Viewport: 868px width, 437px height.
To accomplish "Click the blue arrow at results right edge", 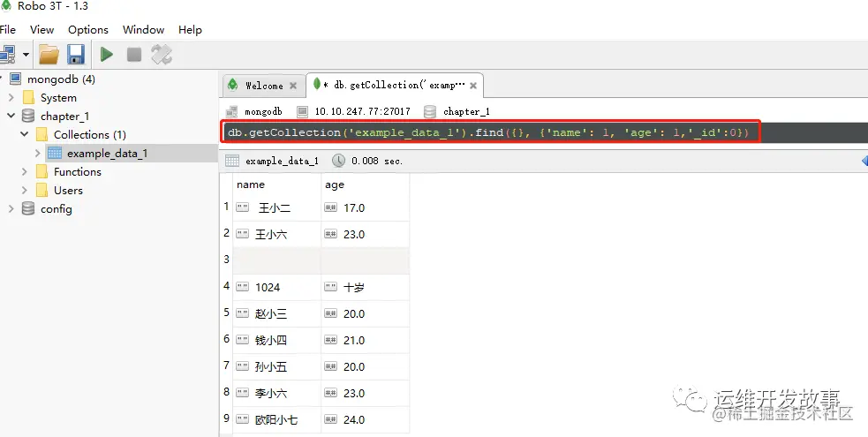I will (x=864, y=161).
